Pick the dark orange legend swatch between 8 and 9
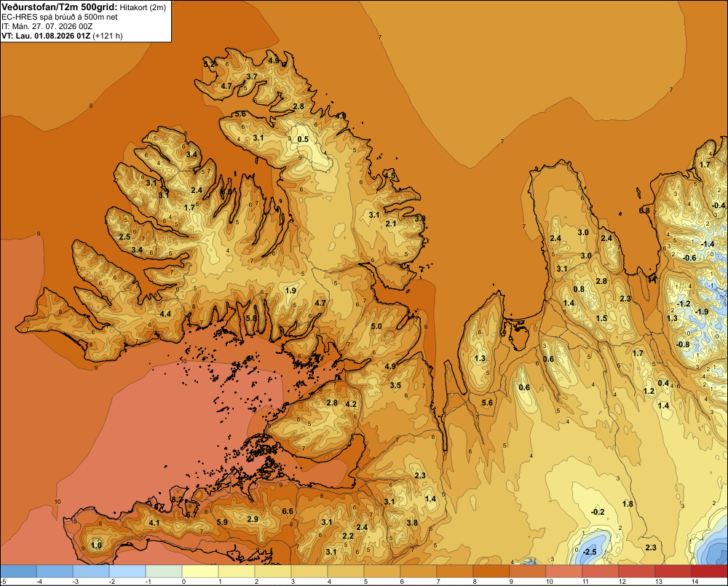Screen dimensions: 728x586 [x=491, y=571]
